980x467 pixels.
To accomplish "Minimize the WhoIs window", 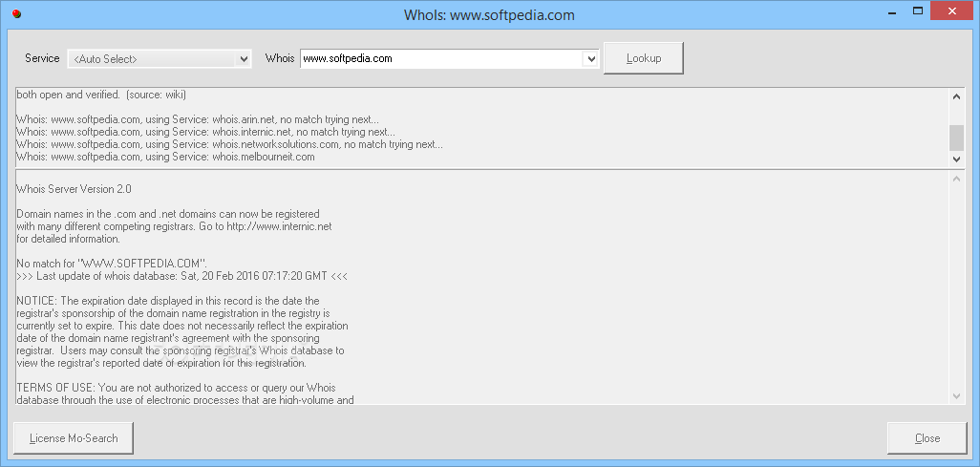I will pyautogui.click(x=890, y=11).
